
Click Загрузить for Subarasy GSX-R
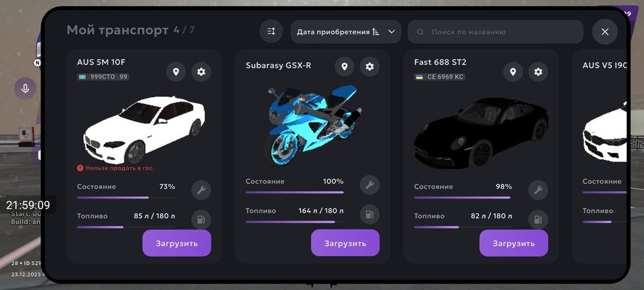[x=345, y=243]
